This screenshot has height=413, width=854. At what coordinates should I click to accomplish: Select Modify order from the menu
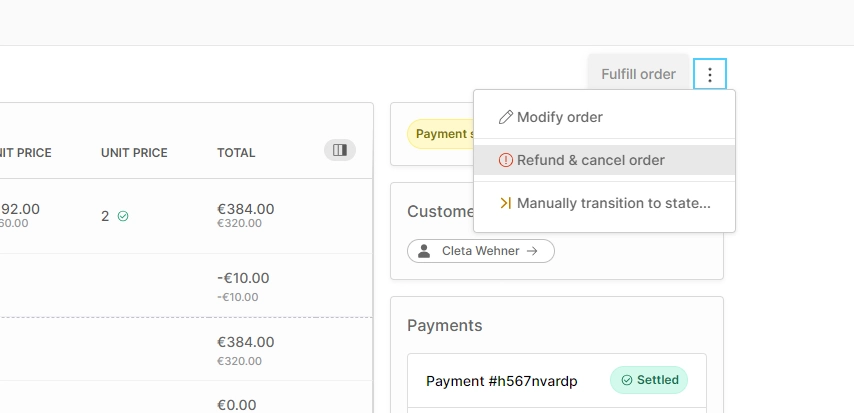pyautogui.click(x=560, y=117)
